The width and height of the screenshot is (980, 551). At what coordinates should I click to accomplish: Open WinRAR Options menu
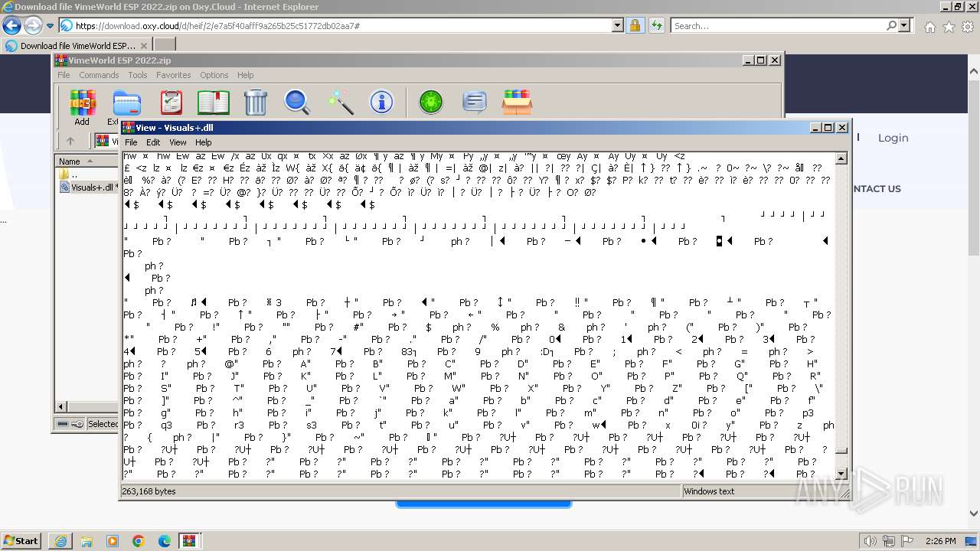pos(214,75)
